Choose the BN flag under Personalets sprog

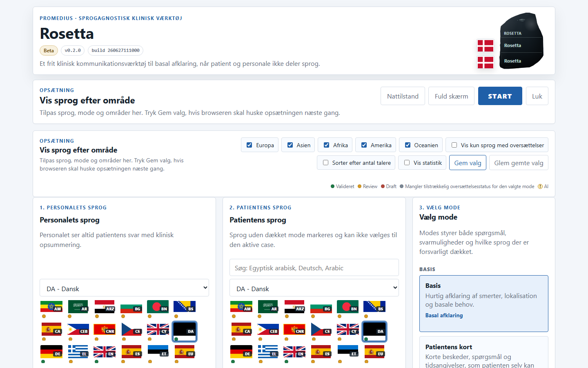(158, 307)
